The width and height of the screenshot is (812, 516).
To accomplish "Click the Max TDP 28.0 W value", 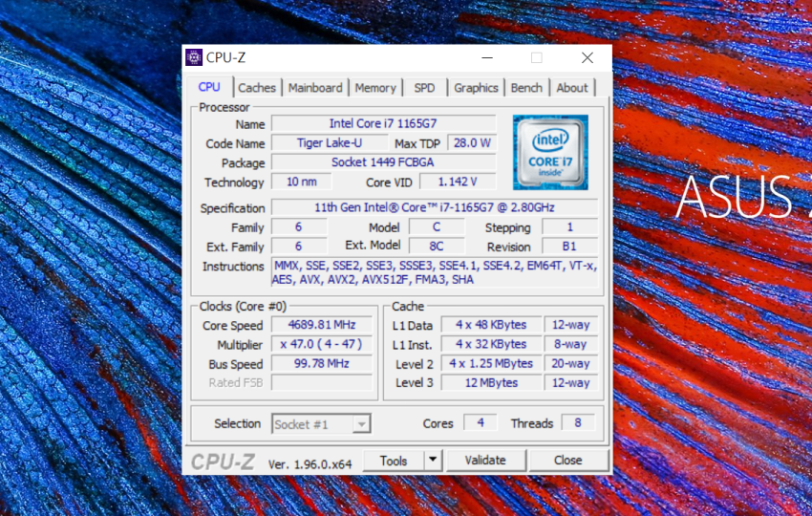I will point(472,143).
